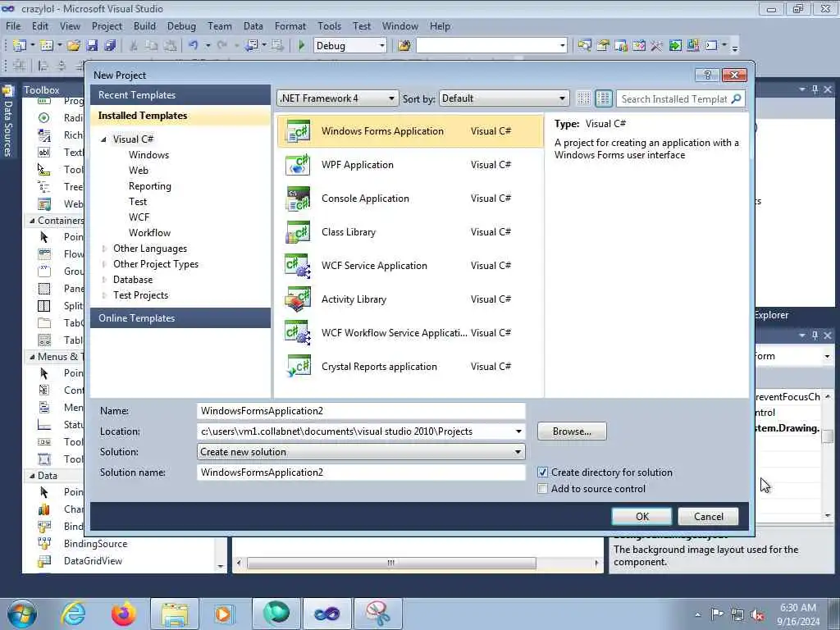Open the Recent Templates section
Image resolution: width=840 pixels, height=630 pixels.
pos(180,95)
